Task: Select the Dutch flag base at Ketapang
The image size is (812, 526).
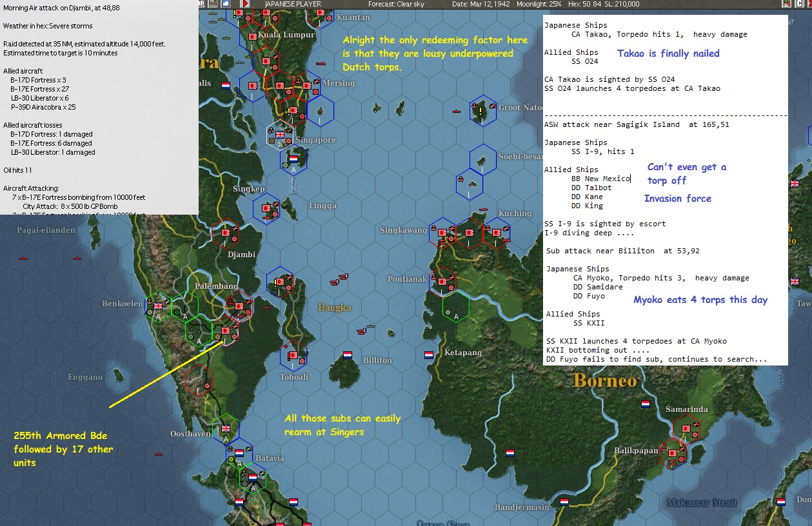Action: point(429,355)
